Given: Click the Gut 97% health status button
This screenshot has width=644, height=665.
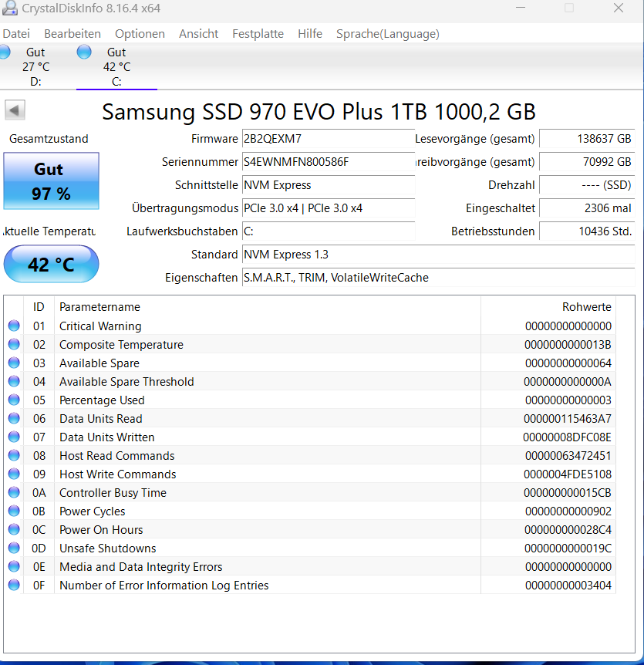Looking at the screenshot, I should tap(51, 181).
